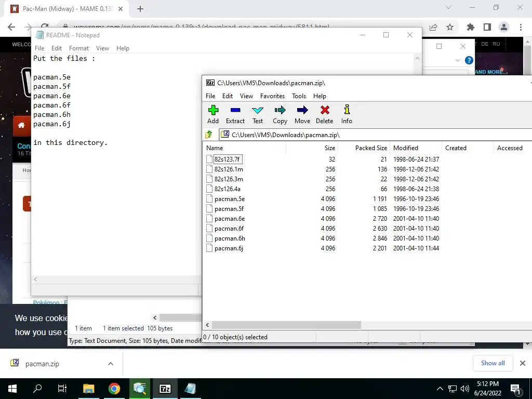Open the Chrome profile avatar

[504, 27]
